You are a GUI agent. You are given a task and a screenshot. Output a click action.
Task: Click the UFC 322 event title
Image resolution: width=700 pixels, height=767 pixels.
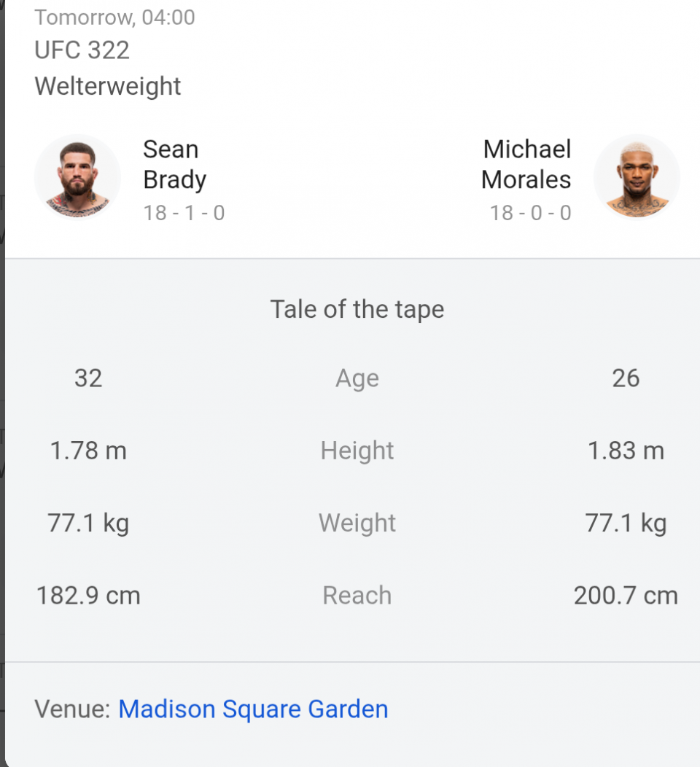pos(82,50)
